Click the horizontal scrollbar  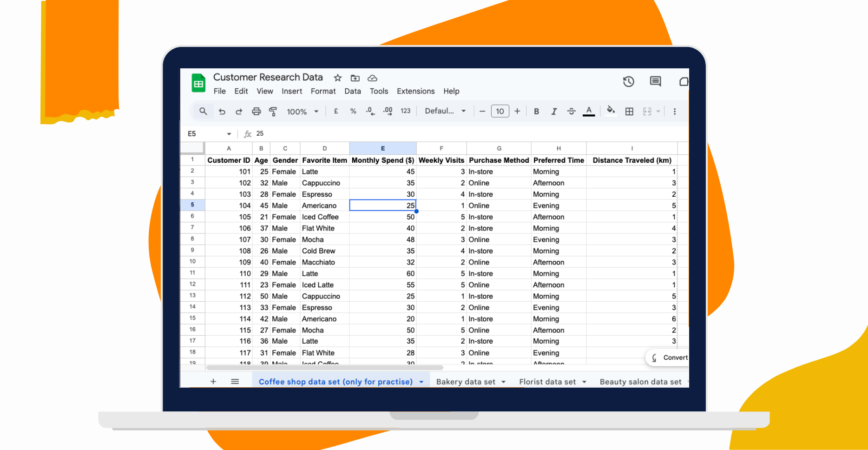coord(324,368)
